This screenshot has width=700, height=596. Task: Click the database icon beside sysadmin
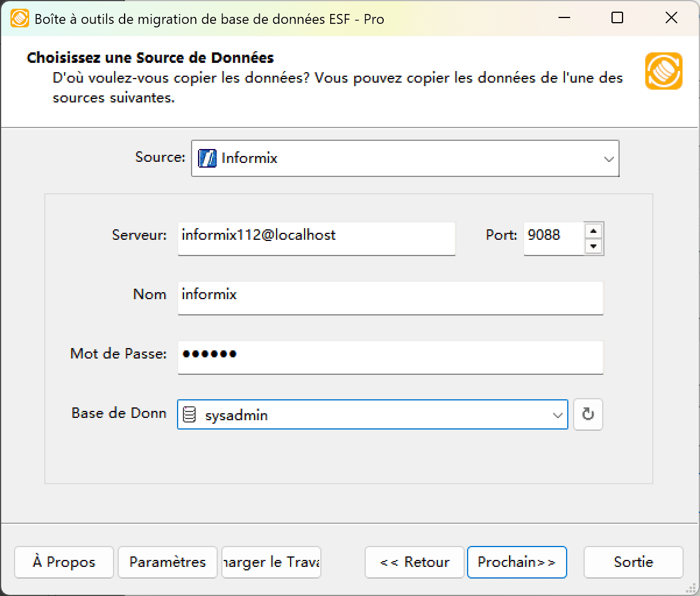tap(189, 414)
